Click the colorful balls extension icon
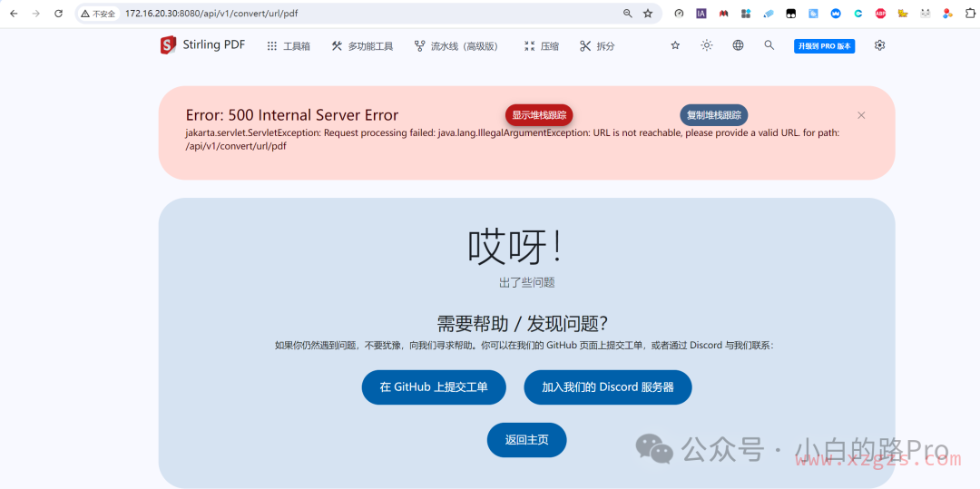This screenshot has height=489, width=980. [947, 13]
